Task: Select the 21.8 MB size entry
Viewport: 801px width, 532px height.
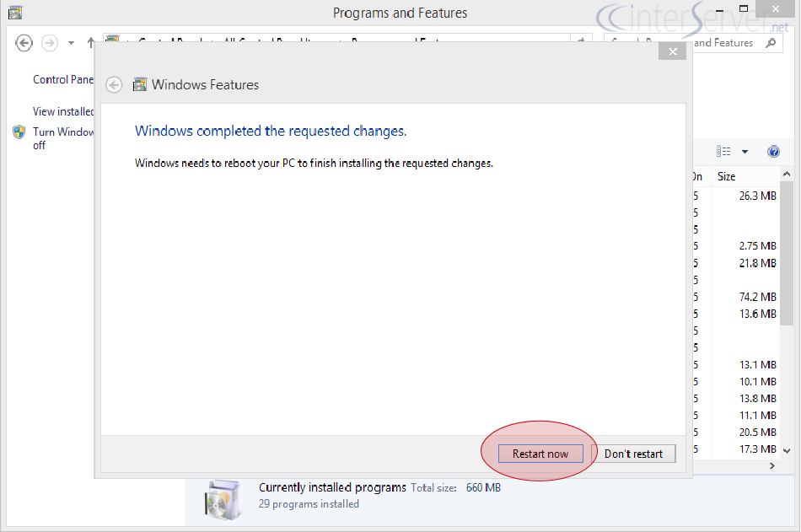Action: 758,263
